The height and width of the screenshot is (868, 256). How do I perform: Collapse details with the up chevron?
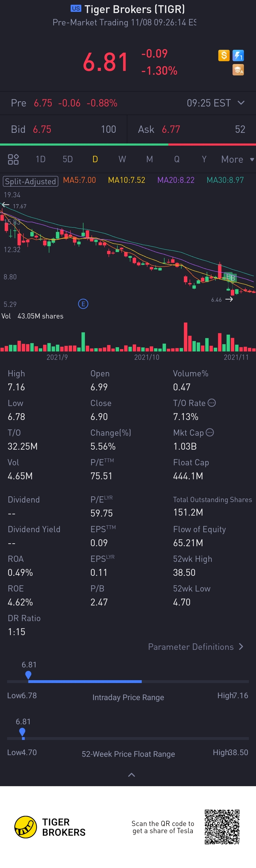tap(132, 775)
